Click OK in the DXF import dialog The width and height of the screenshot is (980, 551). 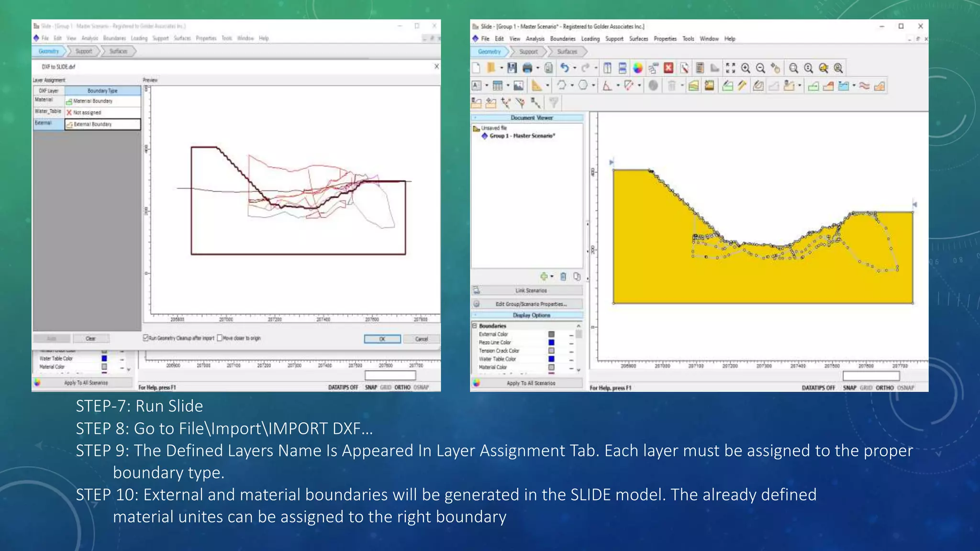point(382,339)
